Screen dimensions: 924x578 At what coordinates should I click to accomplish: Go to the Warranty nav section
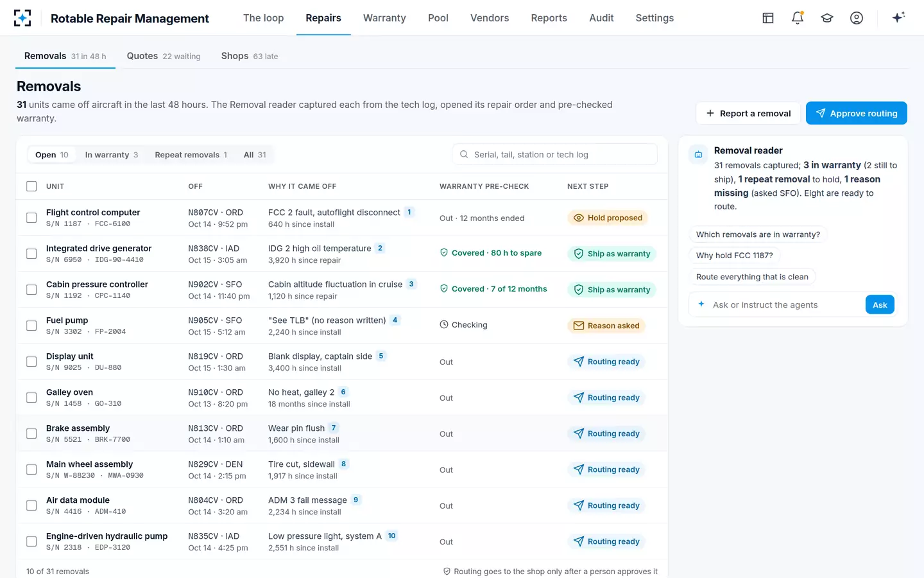click(x=384, y=18)
